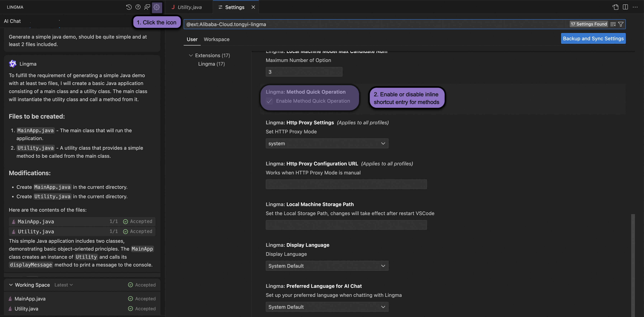Click Accepted status icon for Working Space
Image resolution: width=644 pixels, height=317 pixels.
pyautogui.click(x=130, y=285)
